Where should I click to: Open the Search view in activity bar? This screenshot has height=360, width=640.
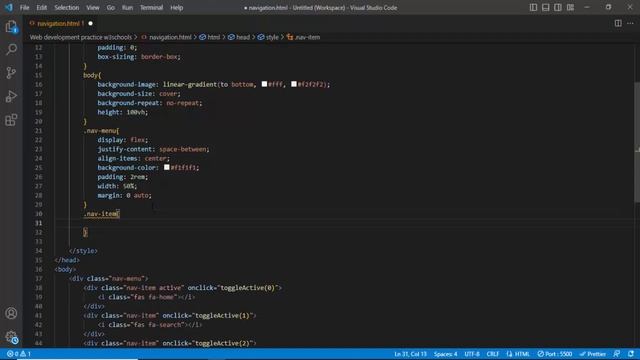(x=11, y=50)
